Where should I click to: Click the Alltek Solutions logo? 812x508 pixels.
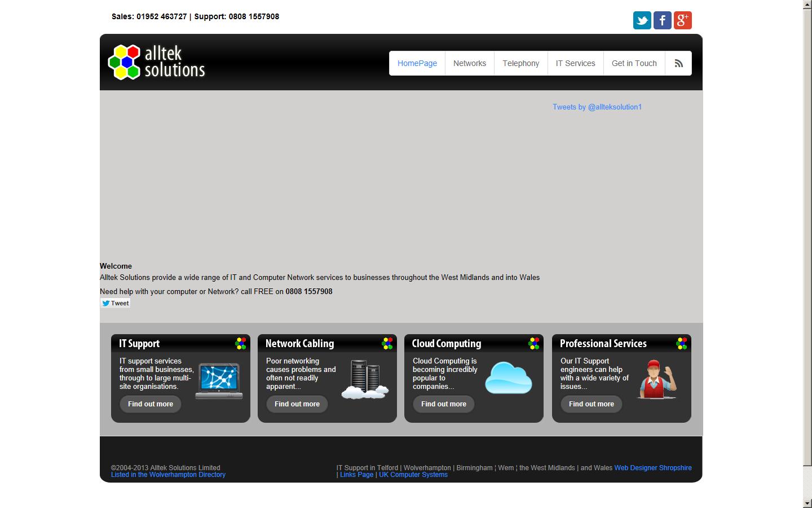[157, 62]
